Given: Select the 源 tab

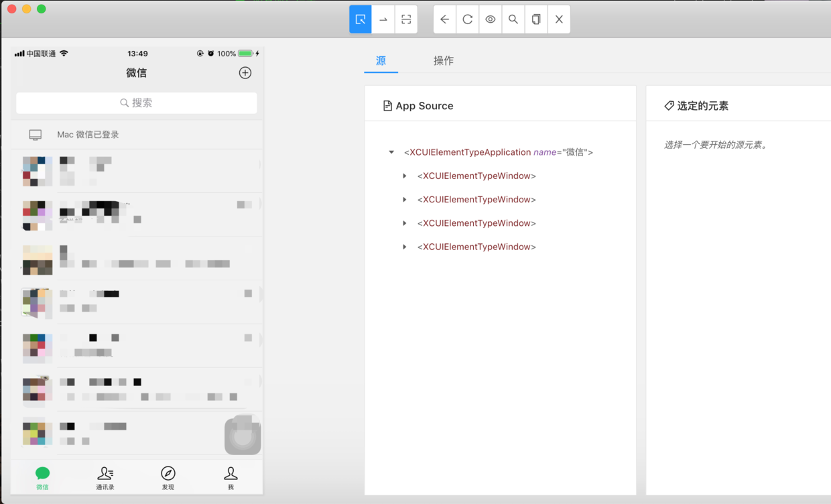Looking at the screenshot, I should (381, 60).
